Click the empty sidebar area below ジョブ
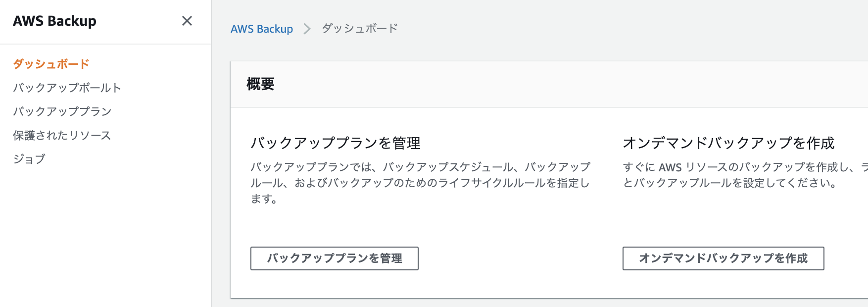 pos(105,238)
